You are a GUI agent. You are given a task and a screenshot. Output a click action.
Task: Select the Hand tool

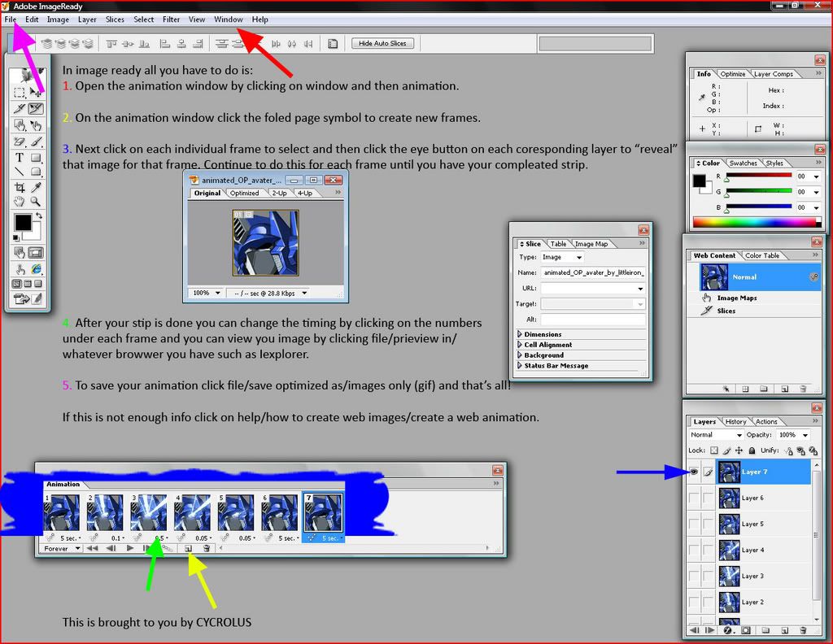20,202
